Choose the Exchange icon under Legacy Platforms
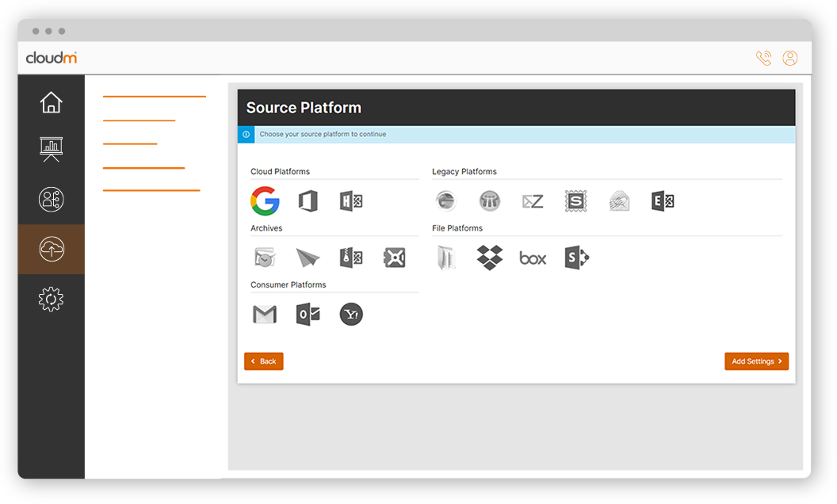Viewport: 837px width, 504px height. (x=662, y=201)
